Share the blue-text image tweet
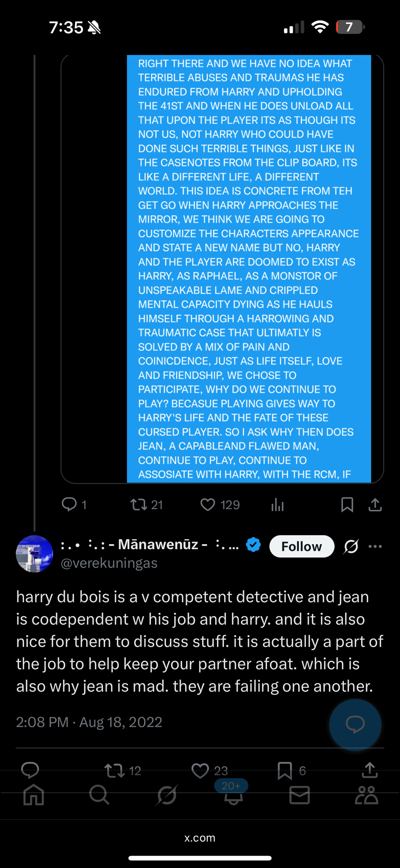 click(x=375, y=504)
